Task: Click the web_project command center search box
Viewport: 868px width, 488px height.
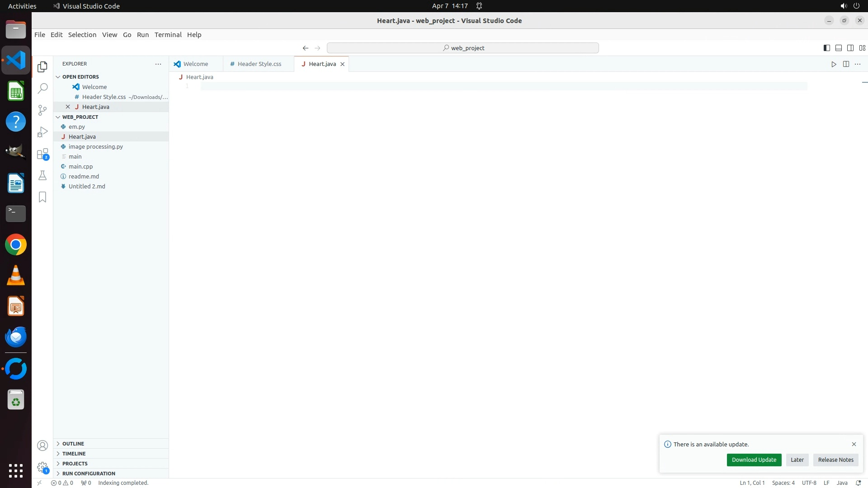Action: pyautogui.click(x=462, y=48)
